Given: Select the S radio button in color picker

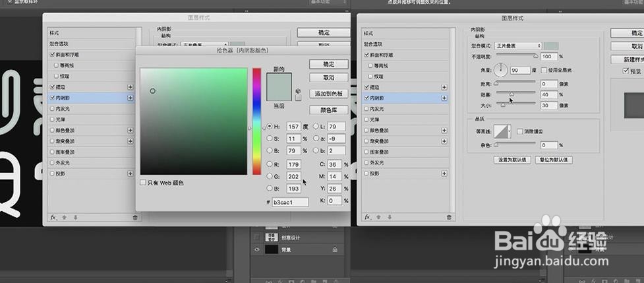Looking at the screenshot, I should point(270,139).
